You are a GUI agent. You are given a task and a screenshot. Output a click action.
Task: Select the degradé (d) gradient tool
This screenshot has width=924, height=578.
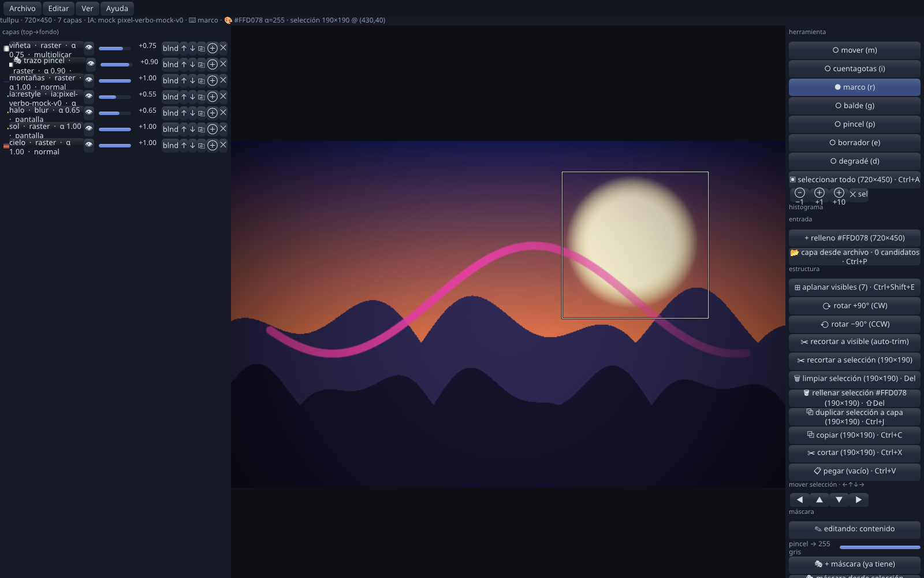[855, 161]
